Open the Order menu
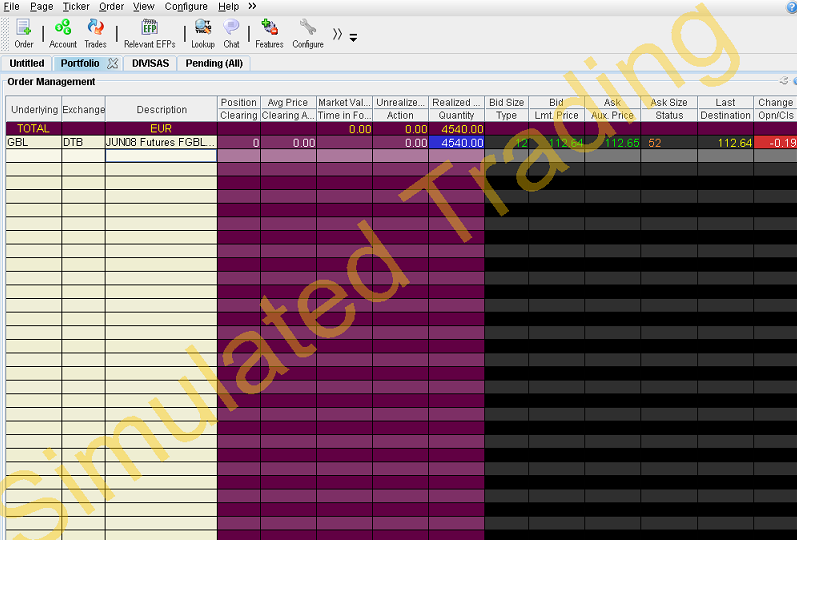Viewport: 820px width, 615px height. [x=111, y=7]
